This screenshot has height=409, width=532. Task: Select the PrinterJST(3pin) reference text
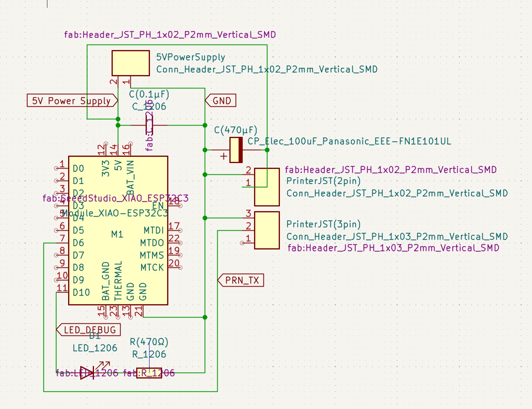pos(323,224)
